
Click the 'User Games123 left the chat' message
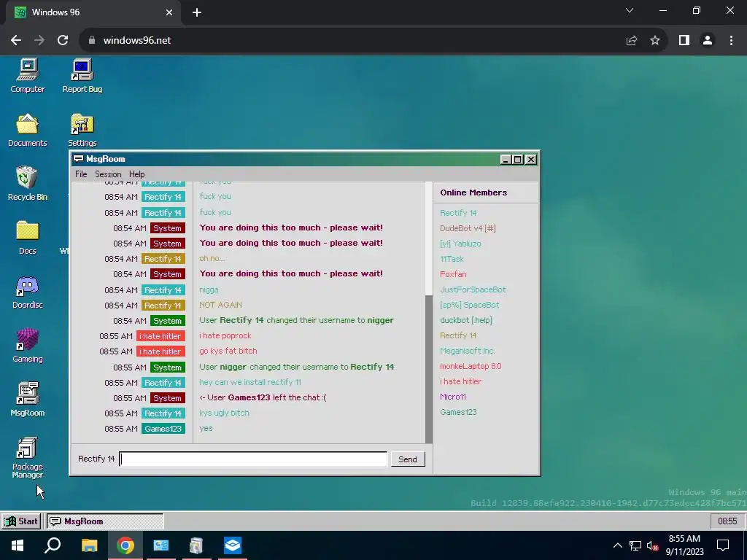[x=263, y=397]
